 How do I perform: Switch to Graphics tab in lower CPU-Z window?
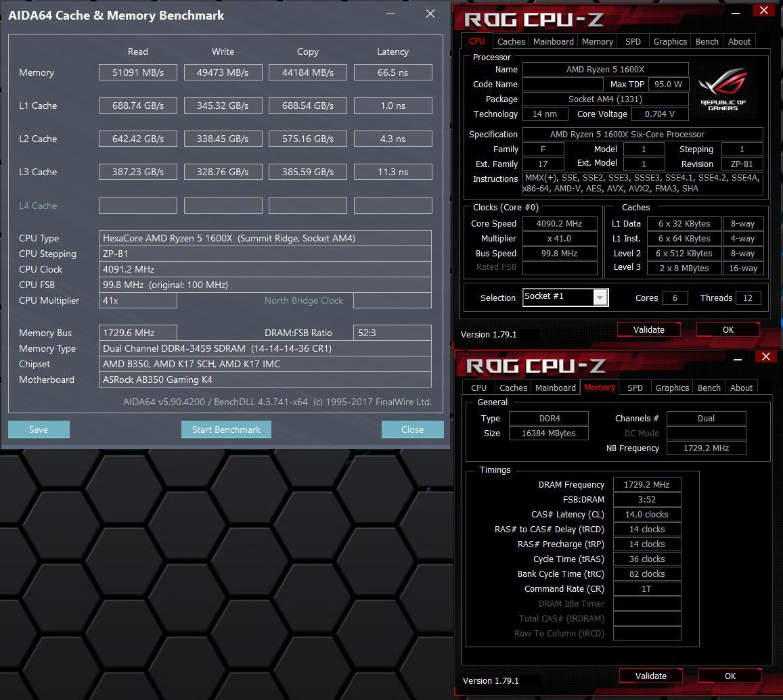[672, 388]
